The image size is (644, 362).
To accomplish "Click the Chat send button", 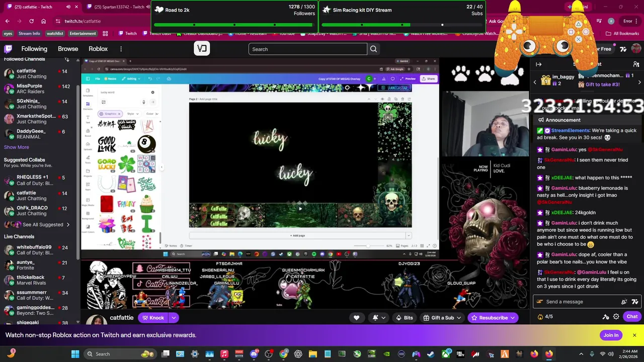I will 632,317.
